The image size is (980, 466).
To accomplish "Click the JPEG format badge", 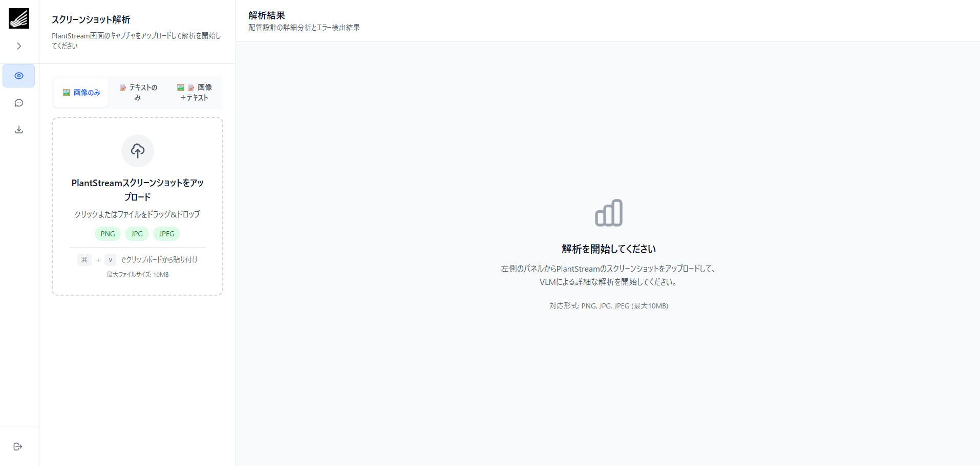I will tap(166, 234).
